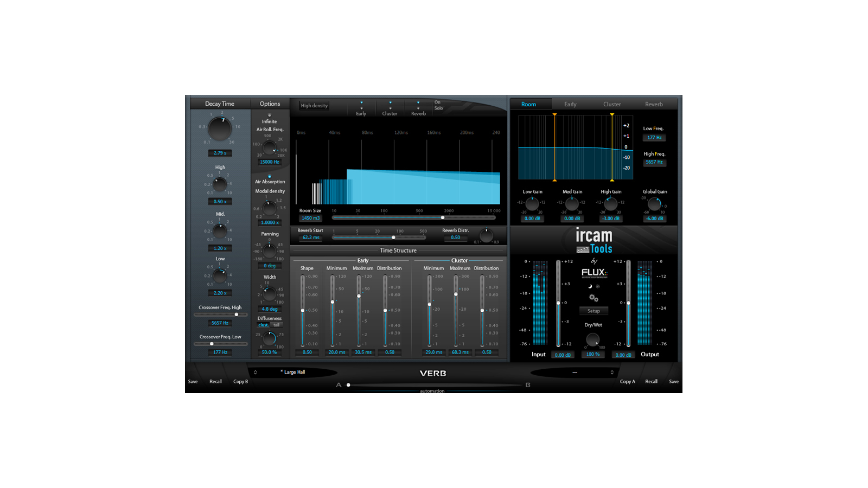Click the 15000 Hz Air Roll field
868x488 pixels.
click(x=270, y=162)
